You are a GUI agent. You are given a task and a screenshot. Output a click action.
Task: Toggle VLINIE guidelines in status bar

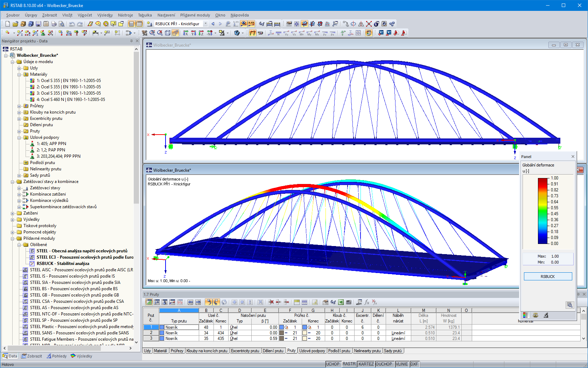coord(402,364)
